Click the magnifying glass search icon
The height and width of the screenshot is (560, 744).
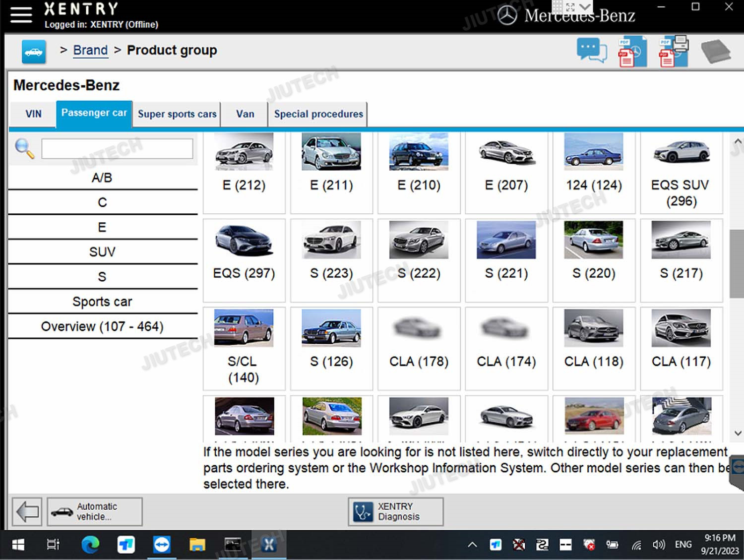(24, 148)
